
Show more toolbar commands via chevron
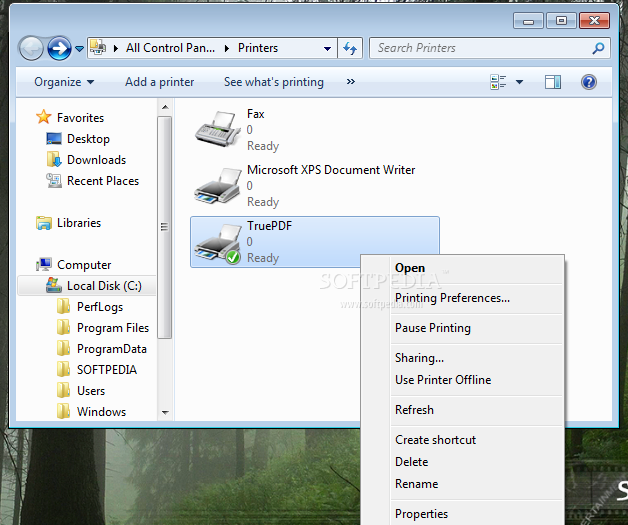(350, 82)
